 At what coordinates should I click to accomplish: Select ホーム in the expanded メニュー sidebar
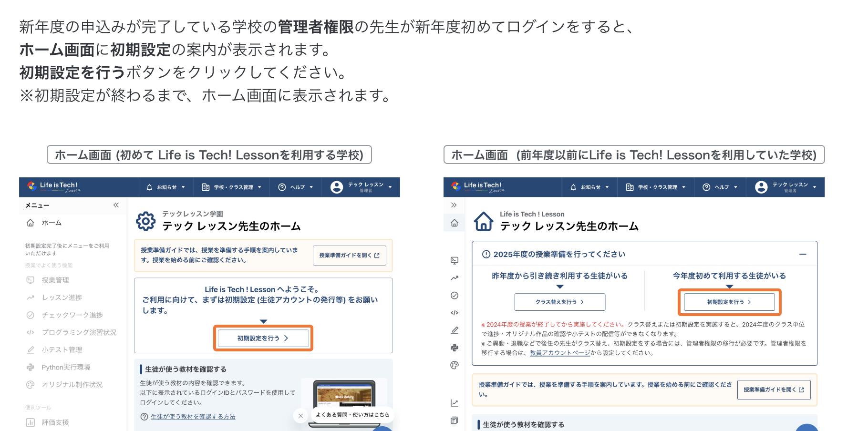[x=52, y=223]
